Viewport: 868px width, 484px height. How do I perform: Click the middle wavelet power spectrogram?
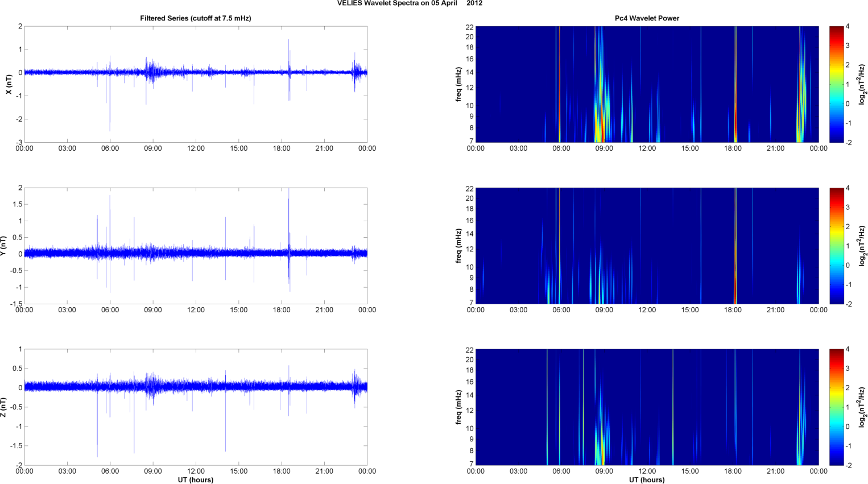pos(647,246)
